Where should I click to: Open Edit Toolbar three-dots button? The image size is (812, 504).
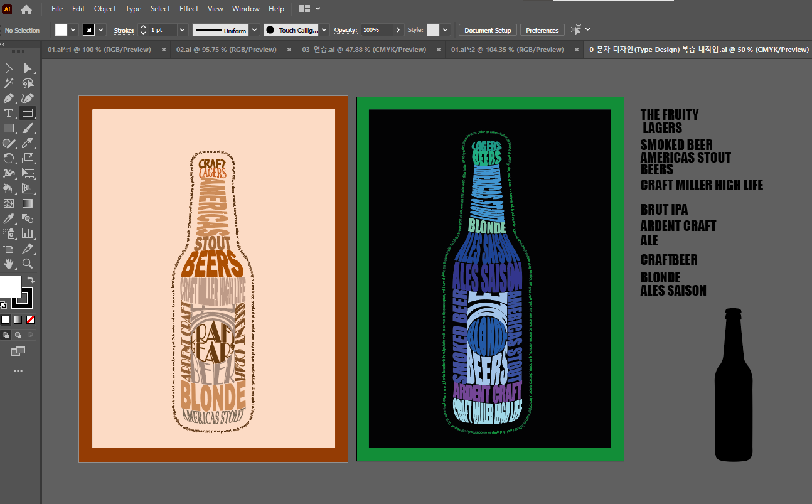pos(18,371)
